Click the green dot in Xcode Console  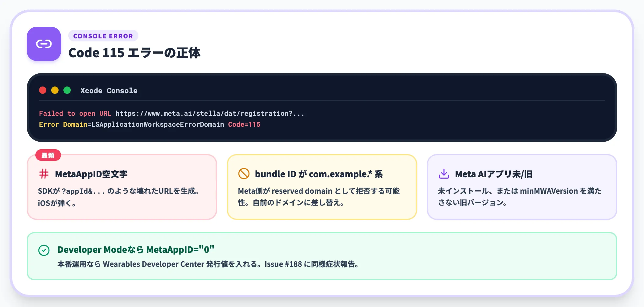tap(67, 90)
